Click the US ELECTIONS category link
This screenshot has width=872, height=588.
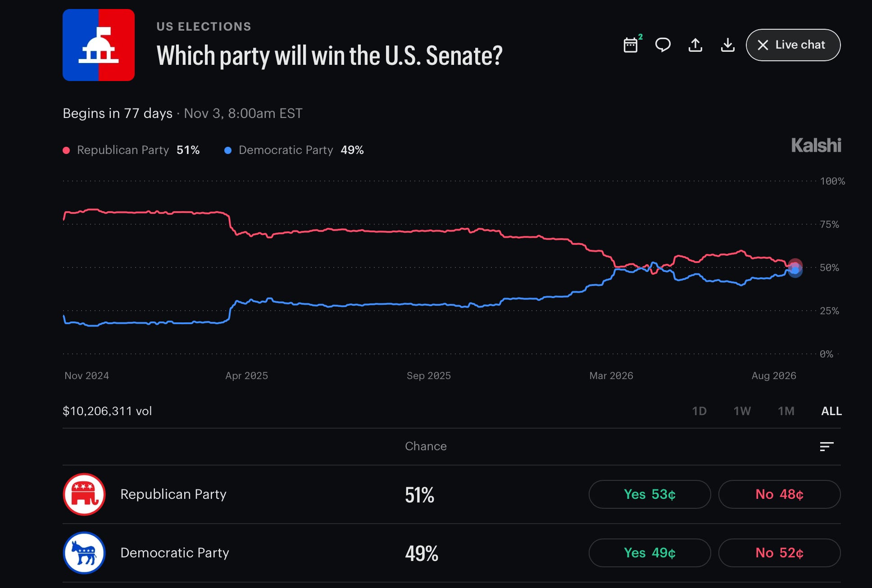204,27
